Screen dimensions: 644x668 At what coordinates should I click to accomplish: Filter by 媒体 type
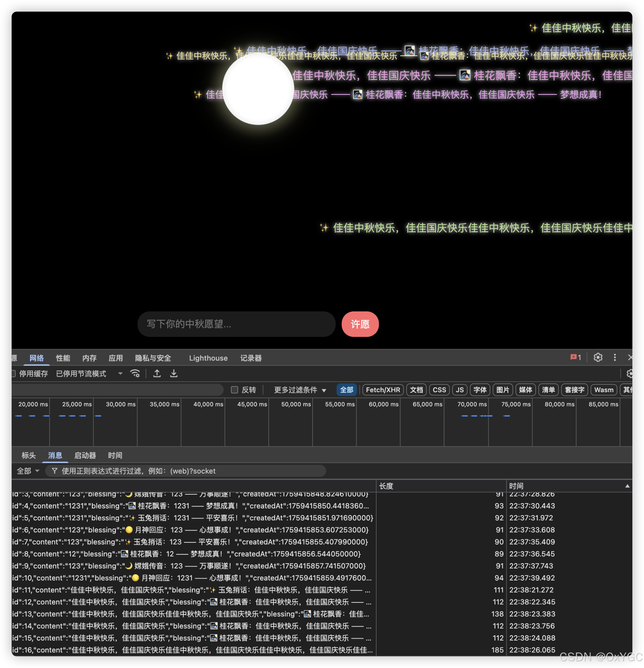525,390
